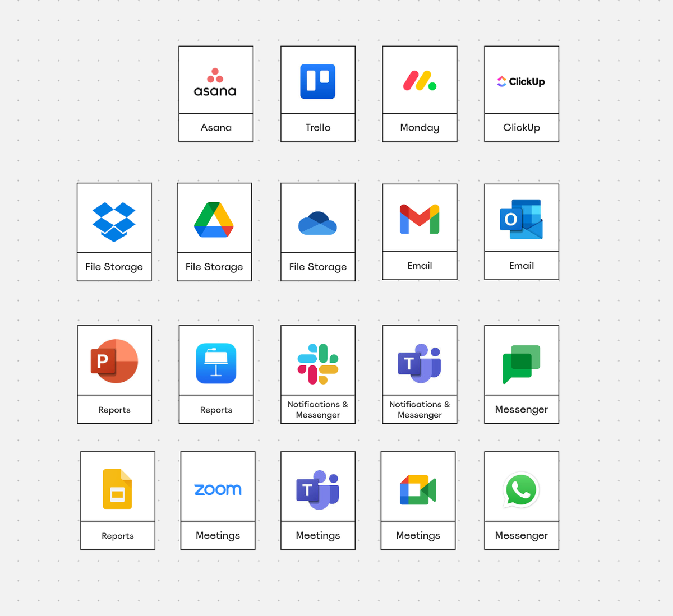Click the OneDrive cloud icon
The image size is (673, 616).
click(x=317, y=223)
